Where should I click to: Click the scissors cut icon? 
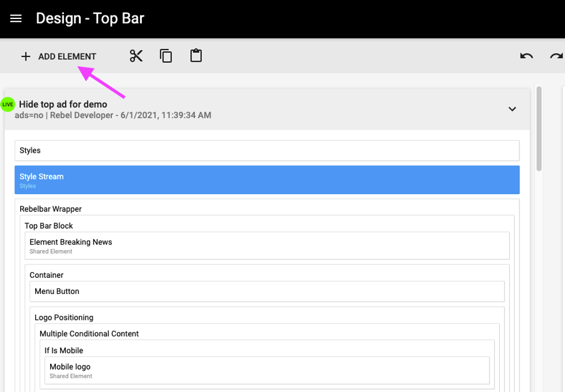(x=136, y=56)
